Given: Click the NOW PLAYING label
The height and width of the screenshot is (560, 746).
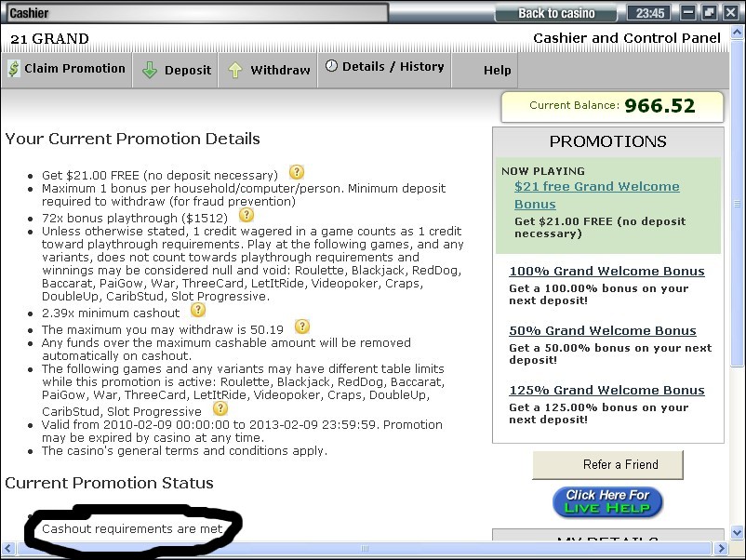Looking at the screenshot, I should tap(543, 171).
